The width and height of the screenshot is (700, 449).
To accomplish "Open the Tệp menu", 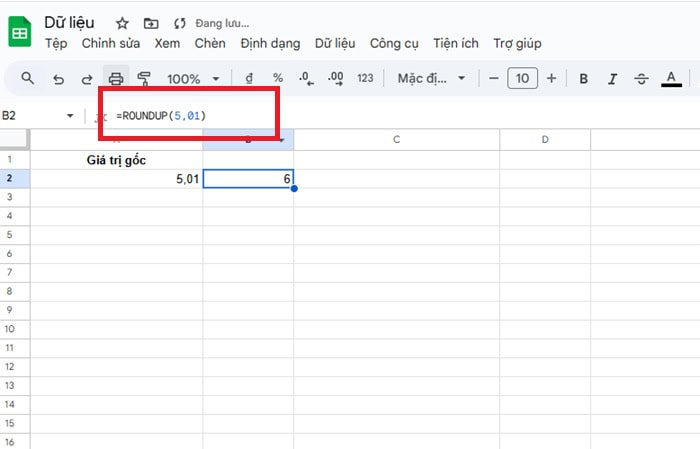I will coord(56,44).
